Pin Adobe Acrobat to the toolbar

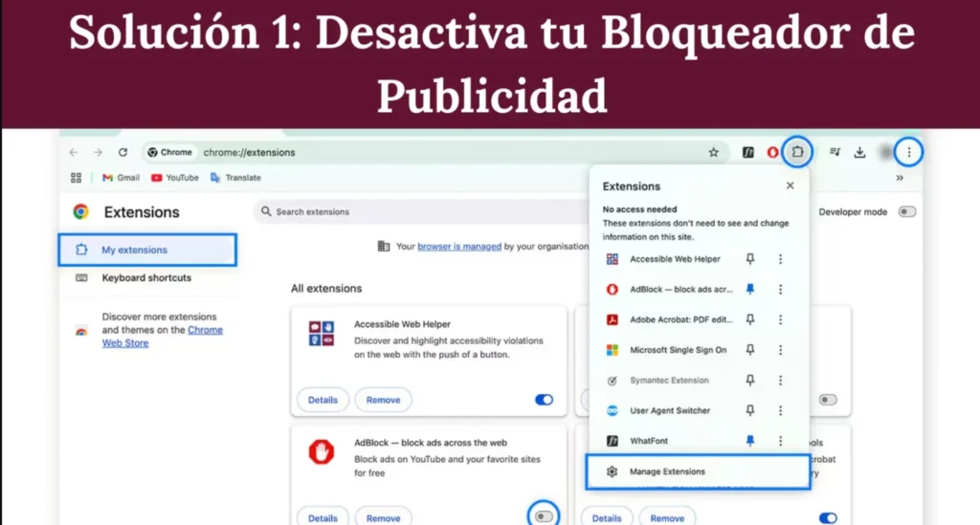point(750,319)
